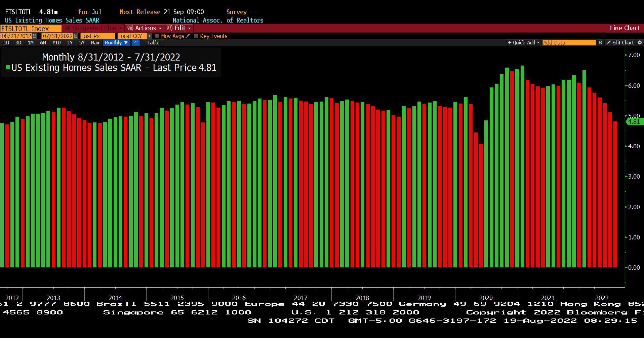
Task: Open the Last Px field selector
Action: (98, 36)
